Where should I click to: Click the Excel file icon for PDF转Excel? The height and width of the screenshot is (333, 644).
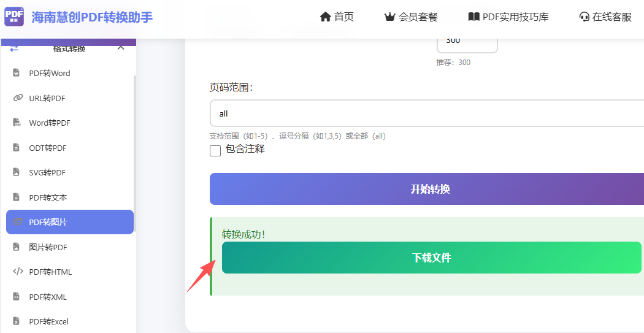pyautogui.click(x=17, y=321)
